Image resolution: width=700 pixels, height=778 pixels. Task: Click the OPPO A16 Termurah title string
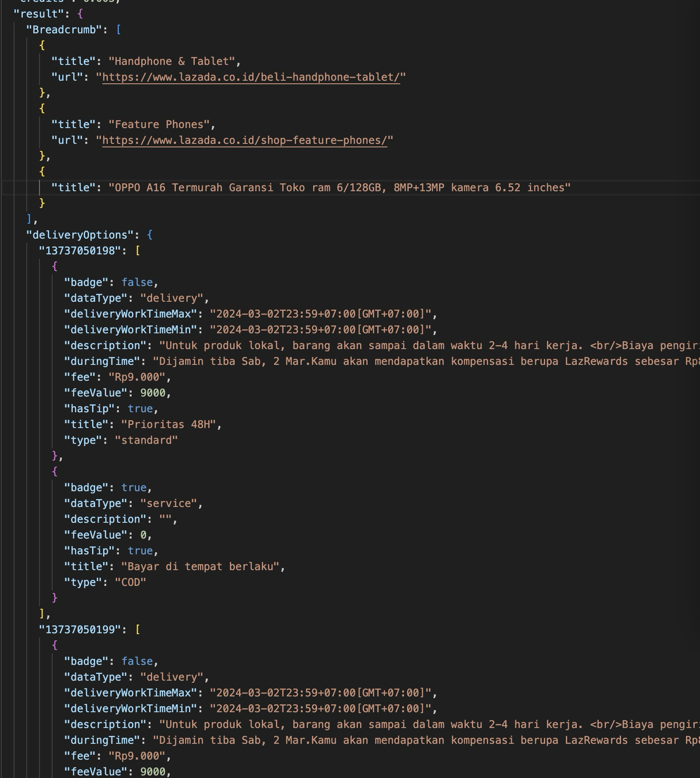pyautogui.click(x=340, y=188)
